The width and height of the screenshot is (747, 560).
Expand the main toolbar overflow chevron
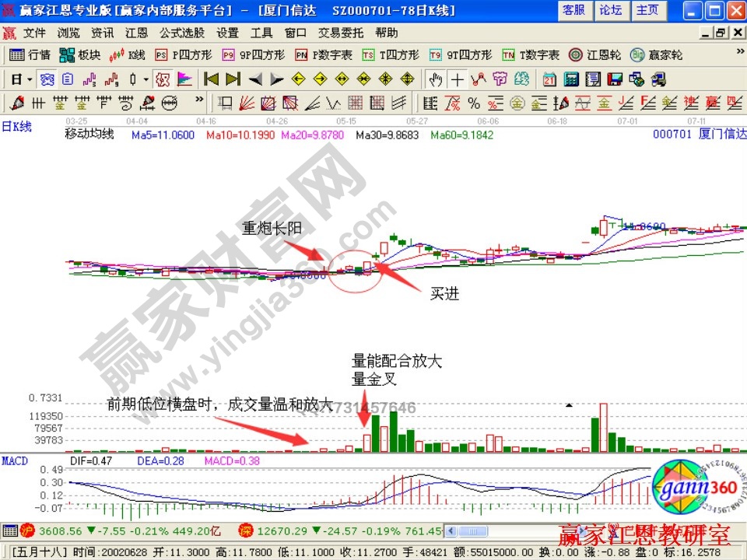click(x=740, y=51)
